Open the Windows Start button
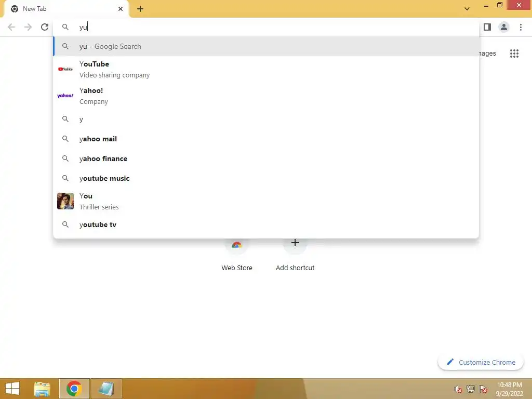Screen dimensions: 532x399 [x=12, y=389]
